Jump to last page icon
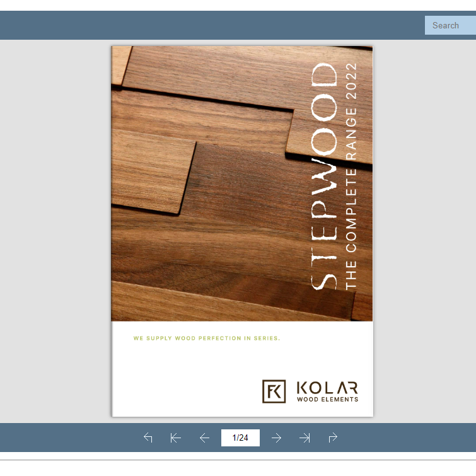 tap(305, 438)
